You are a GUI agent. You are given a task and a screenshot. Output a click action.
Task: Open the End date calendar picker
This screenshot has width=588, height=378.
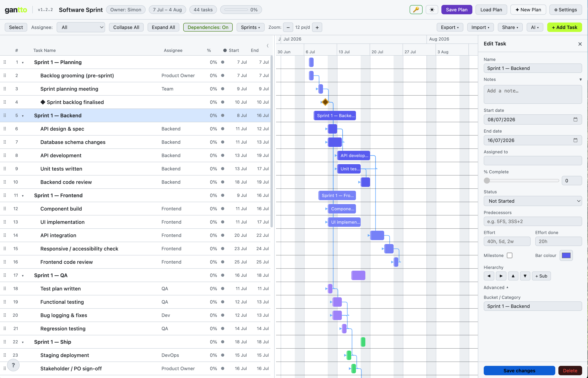(575, 140)
